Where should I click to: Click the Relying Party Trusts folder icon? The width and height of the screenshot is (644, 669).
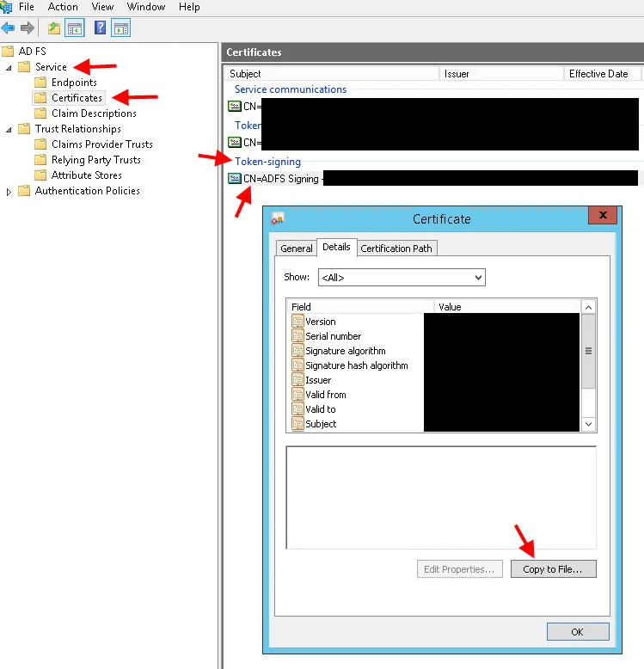click(x=40, y=160)
